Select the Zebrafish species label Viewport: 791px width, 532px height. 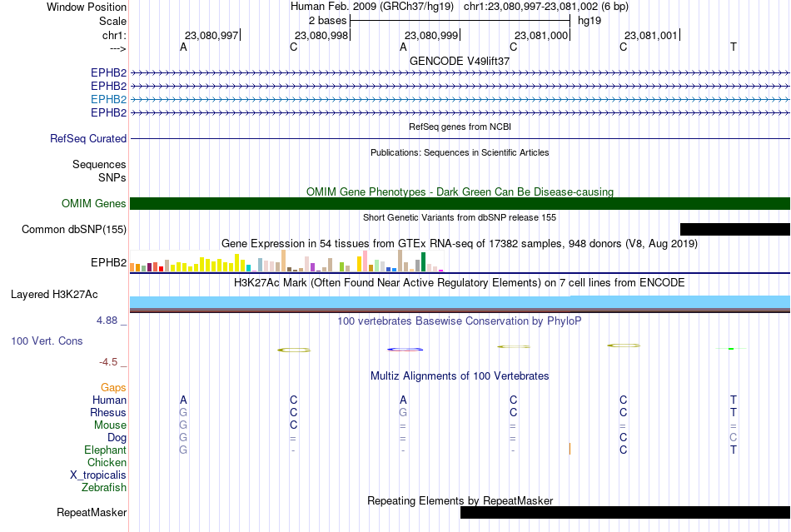104,488
